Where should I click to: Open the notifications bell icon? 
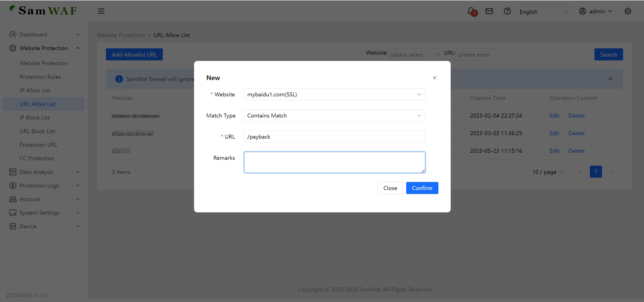pos(471,11)
